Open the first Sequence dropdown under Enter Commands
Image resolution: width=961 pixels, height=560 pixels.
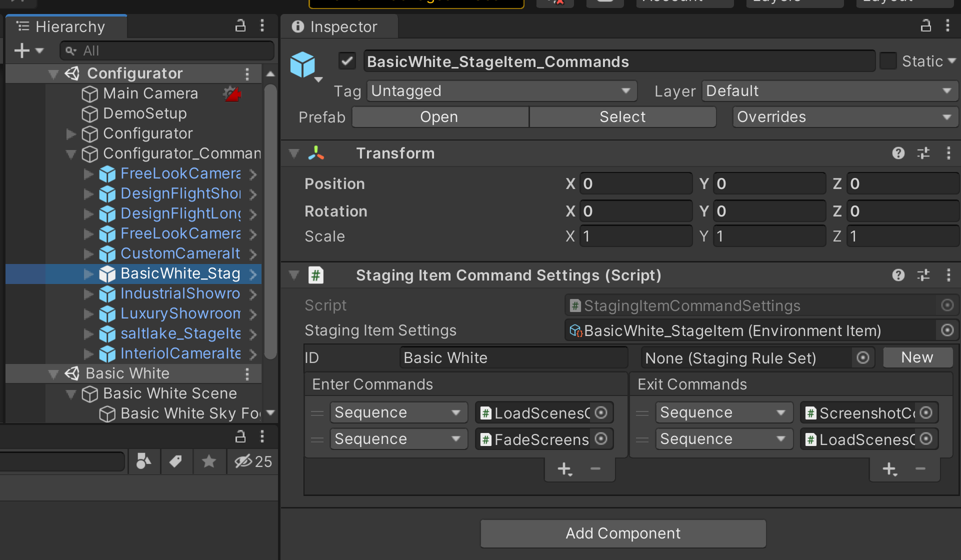(398, 412)
